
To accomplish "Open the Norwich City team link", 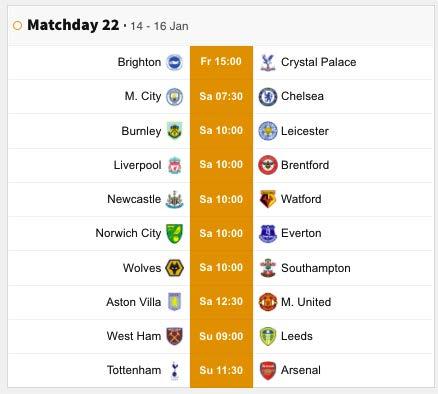I will point(128,233).
